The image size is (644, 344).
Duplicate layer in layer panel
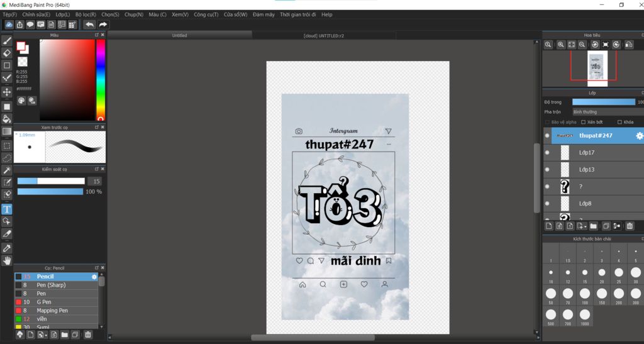point(606,226)
